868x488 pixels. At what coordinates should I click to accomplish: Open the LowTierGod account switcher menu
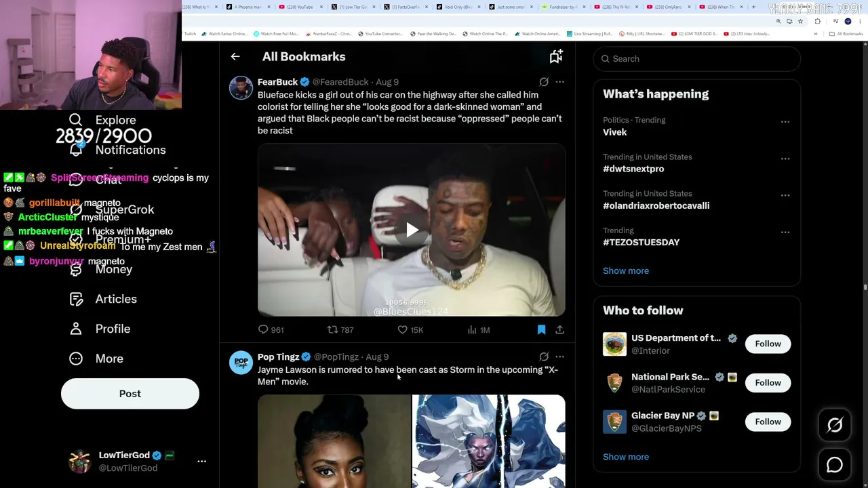tap(201, 461)
